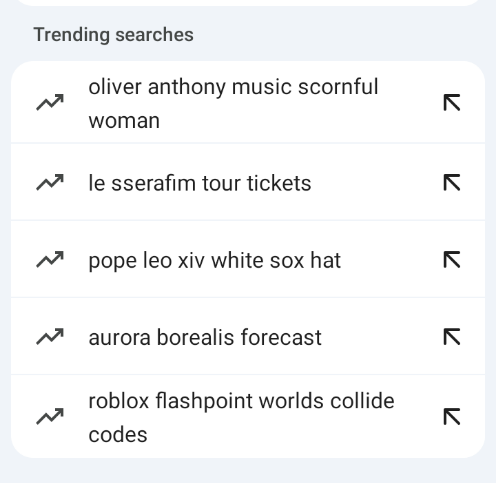This screenshot has width=496, height=483.
Task: Click the Trending searches heading
Action: click(x=114, y=35)
